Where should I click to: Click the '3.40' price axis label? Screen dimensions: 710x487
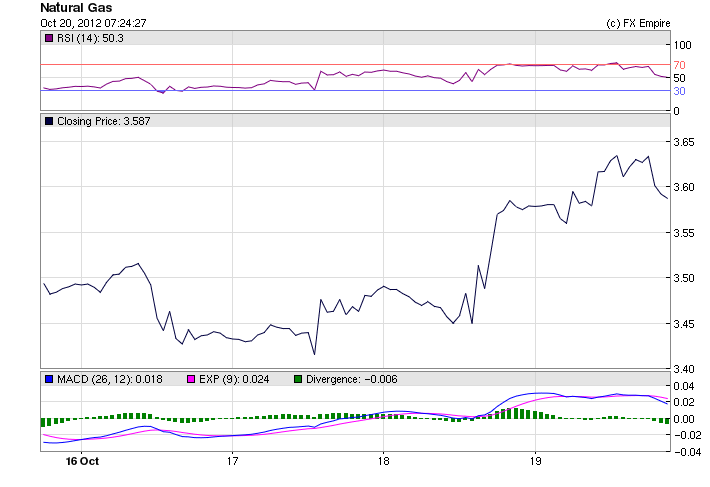684,369
